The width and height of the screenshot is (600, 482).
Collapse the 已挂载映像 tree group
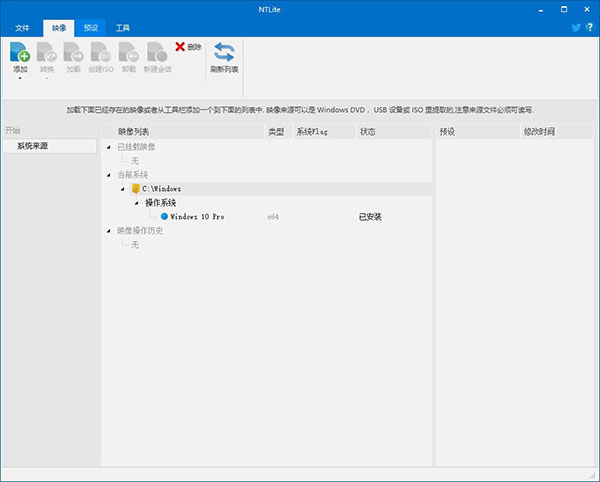pos(109,147)
